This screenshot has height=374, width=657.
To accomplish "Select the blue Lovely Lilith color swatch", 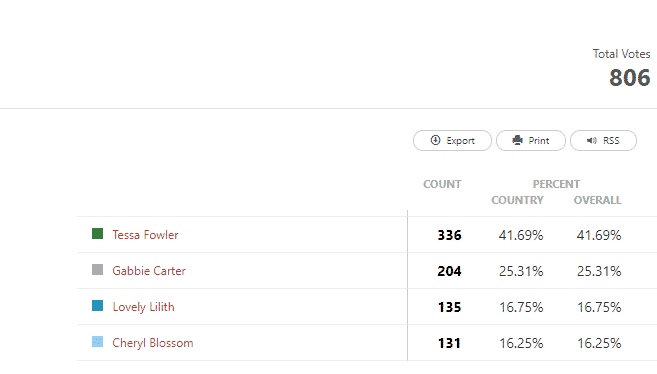I will click(x=97, y=306).
